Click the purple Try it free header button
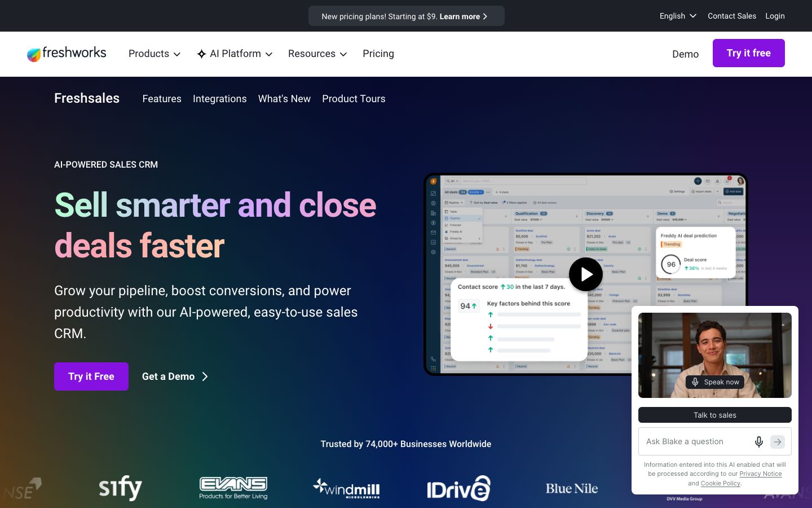This screenshot has width=812, height=508. tap(749, 53)
